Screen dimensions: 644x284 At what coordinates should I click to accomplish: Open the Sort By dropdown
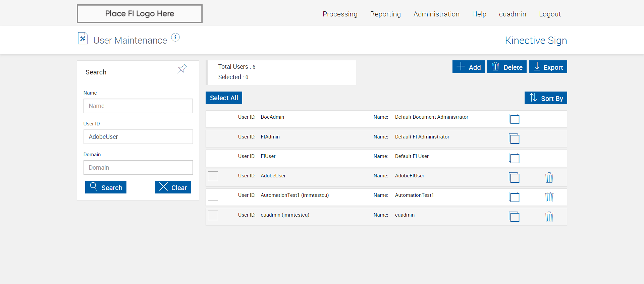[x=545, y=98]
